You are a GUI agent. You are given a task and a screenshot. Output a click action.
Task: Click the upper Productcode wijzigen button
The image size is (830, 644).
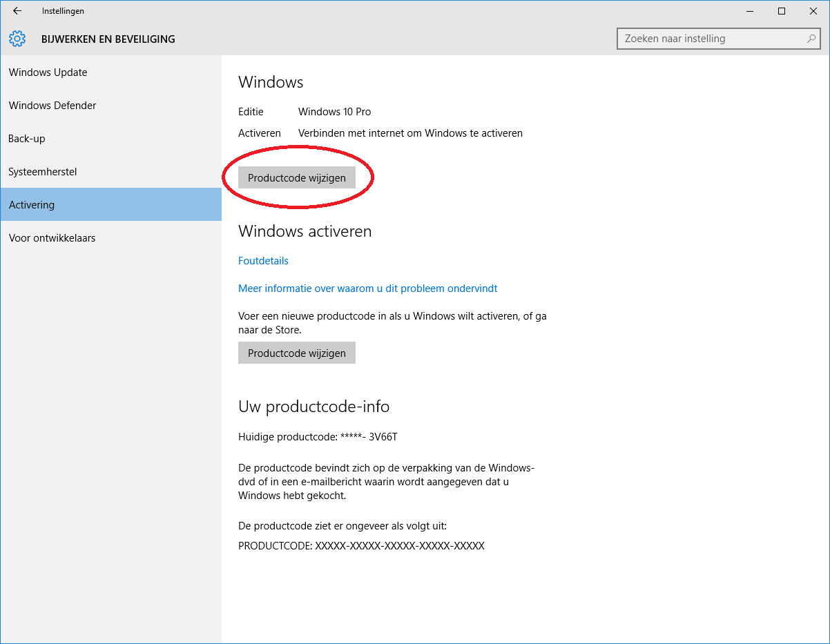pos(297,177)
